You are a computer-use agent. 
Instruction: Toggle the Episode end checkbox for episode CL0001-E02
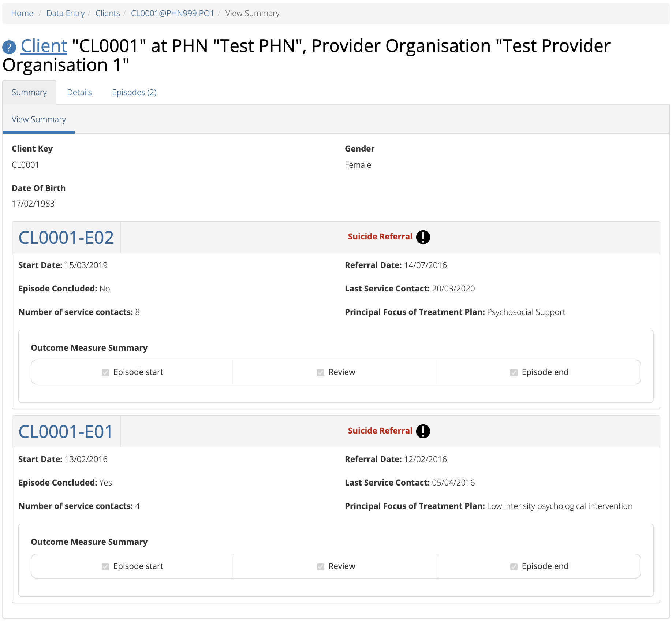pos(513,372)
